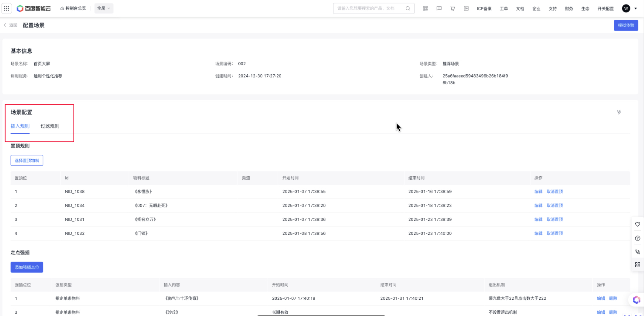Click the 曝光数大于22且点击数大于222 cell

(517, 298)
